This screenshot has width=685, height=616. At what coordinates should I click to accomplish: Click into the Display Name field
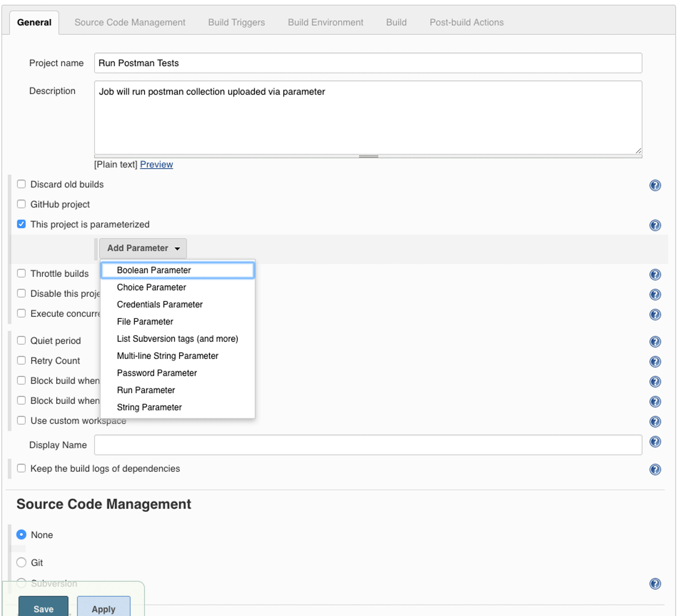coord(368,445)
